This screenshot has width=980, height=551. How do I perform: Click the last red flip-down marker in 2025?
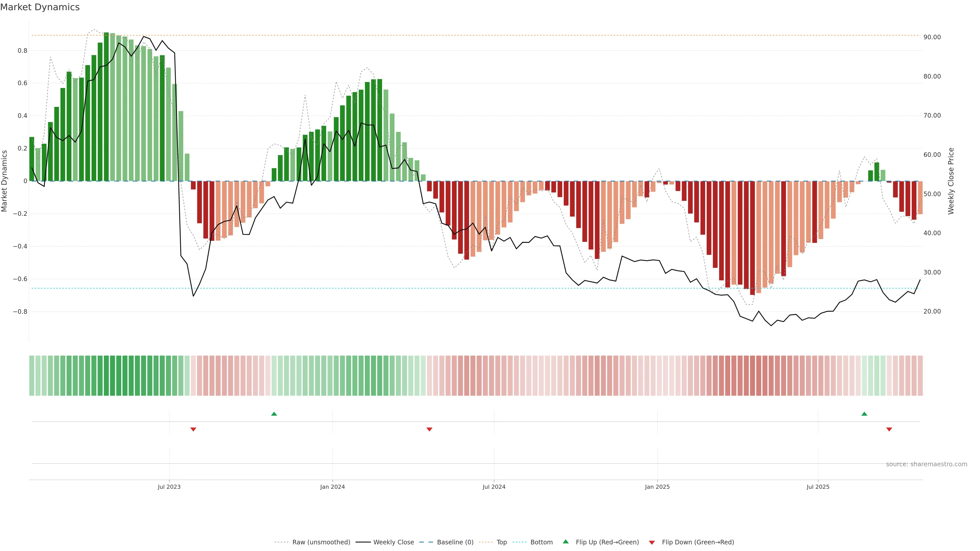tap(889, 429)
